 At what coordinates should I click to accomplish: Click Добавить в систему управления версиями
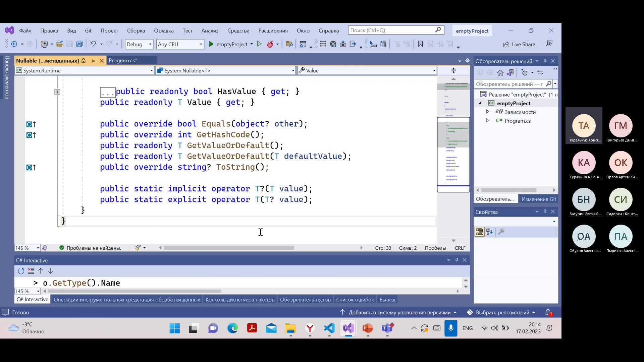(399, 312)
